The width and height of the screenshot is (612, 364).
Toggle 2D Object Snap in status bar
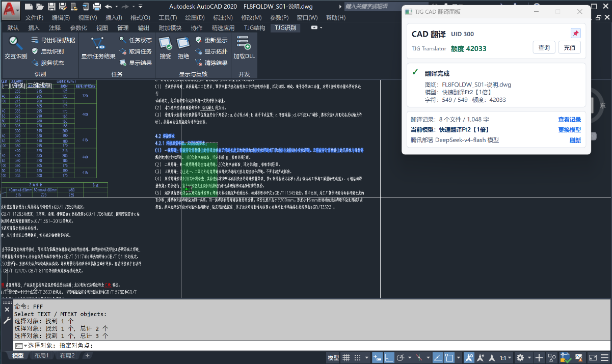[449, 357]
